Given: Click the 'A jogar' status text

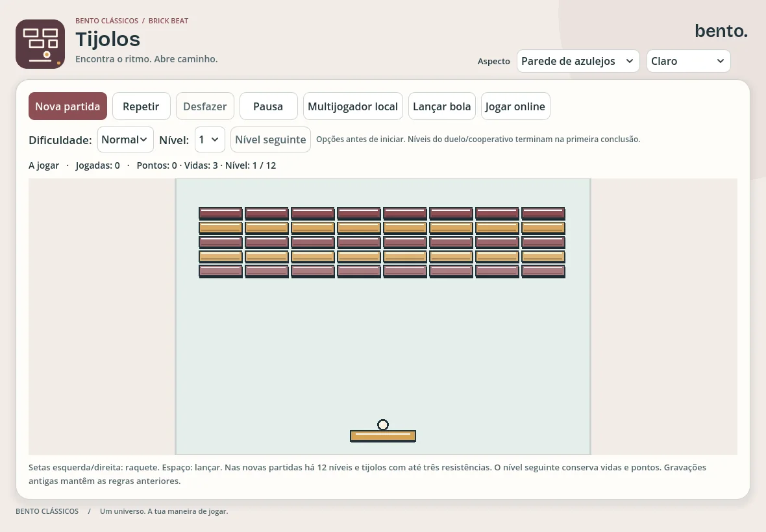Looking at the screenshot, I should coord(43,165).
